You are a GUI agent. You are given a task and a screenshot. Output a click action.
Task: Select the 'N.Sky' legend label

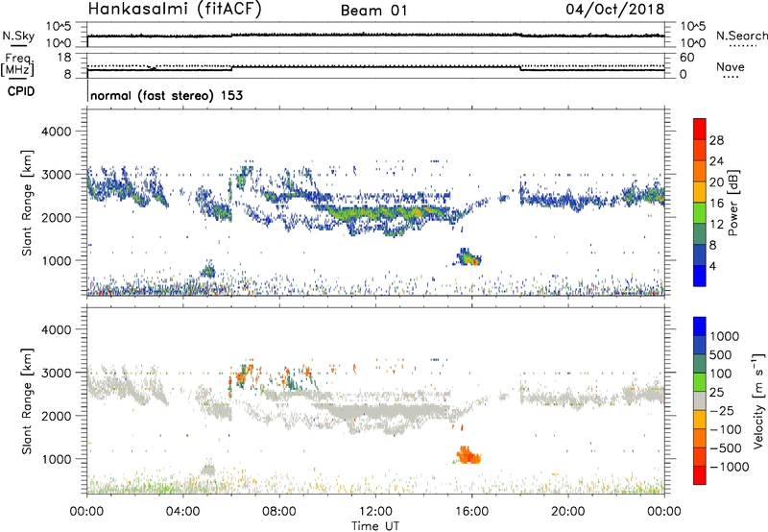pos(18,36)
